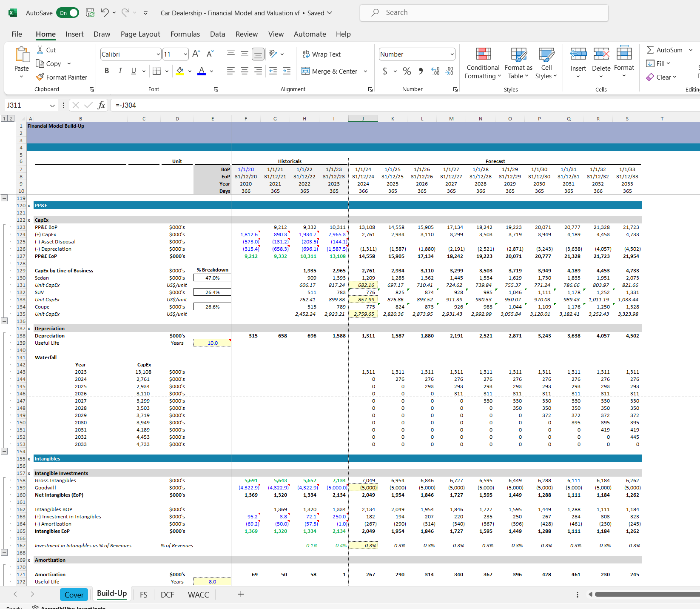Click the Format Painter brush icon
700x609 pixels.
point(40,77)
